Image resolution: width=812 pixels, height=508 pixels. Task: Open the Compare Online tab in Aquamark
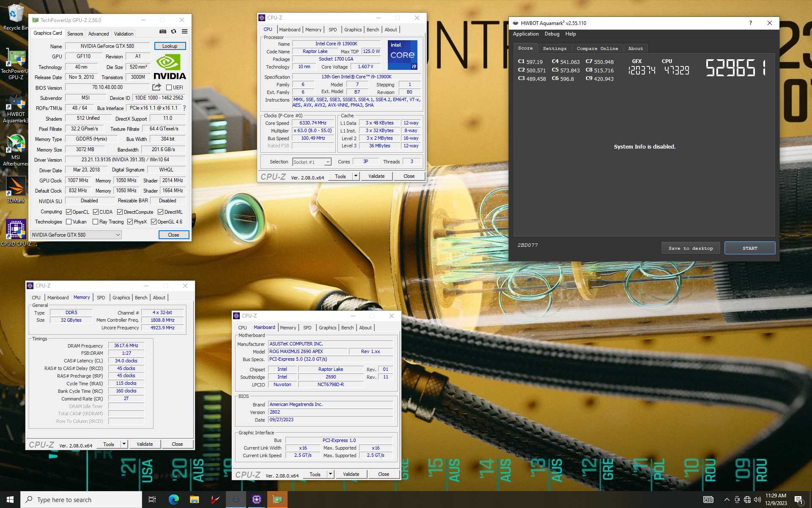(x=597, y=48)
